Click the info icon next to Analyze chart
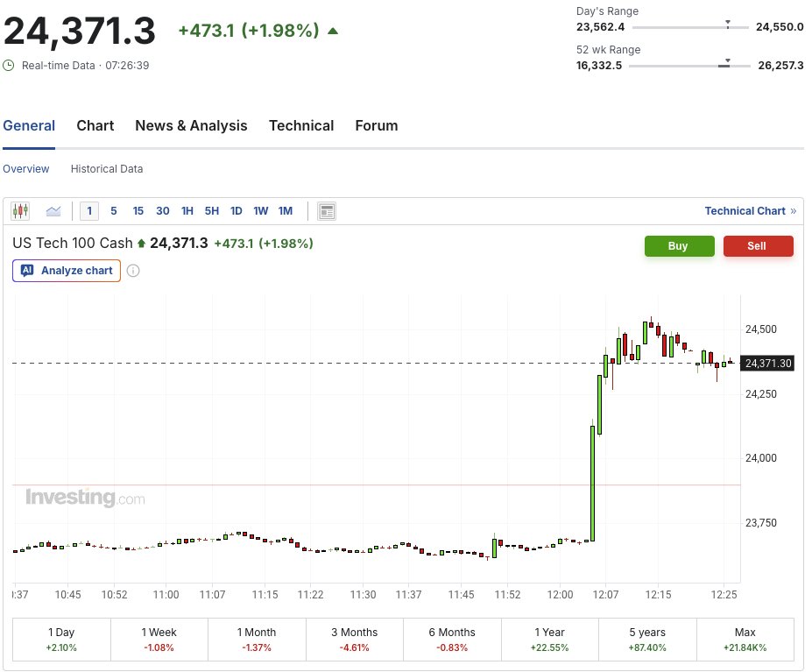The width and height of the screenshot is (812, 672). 133,271
